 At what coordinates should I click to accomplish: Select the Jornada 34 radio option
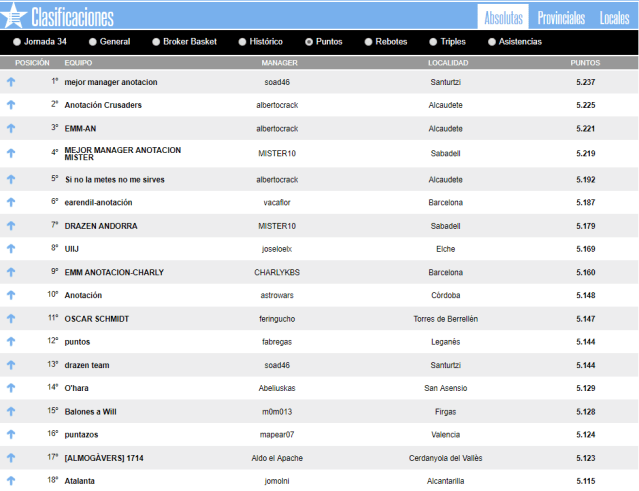pyautogui.click(x=17, y=42)
